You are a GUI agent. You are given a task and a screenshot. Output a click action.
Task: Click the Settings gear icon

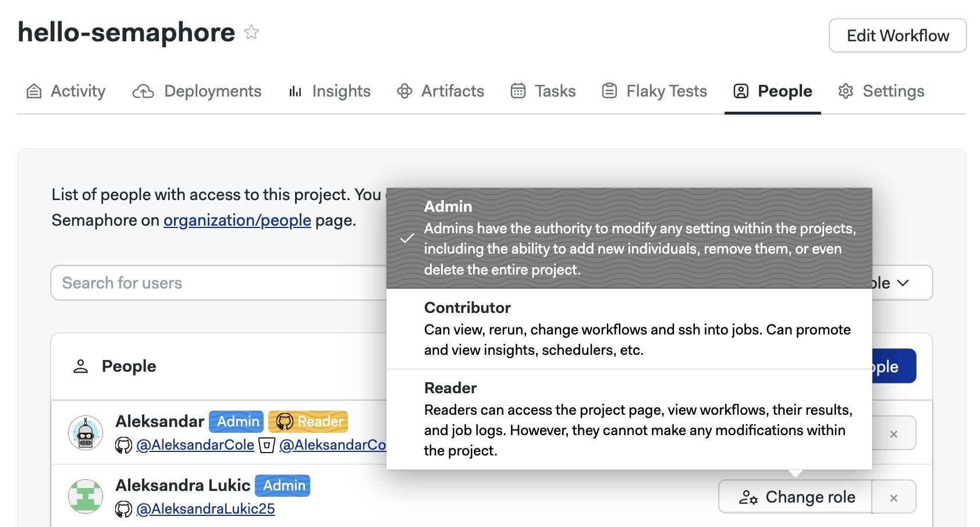pyautogui.click(x=846, y=91)
